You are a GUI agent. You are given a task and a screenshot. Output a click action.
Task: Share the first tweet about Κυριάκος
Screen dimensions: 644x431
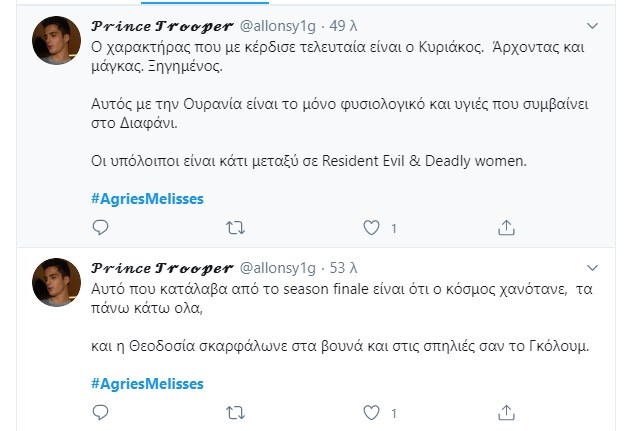point(508,228)
